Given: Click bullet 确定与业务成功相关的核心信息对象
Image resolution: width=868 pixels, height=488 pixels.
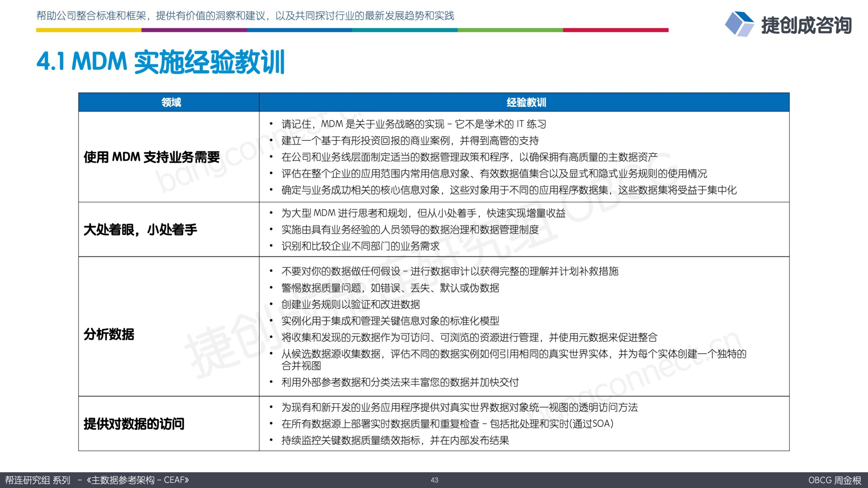Looking at the screenshot, I should tap(509, 190).
